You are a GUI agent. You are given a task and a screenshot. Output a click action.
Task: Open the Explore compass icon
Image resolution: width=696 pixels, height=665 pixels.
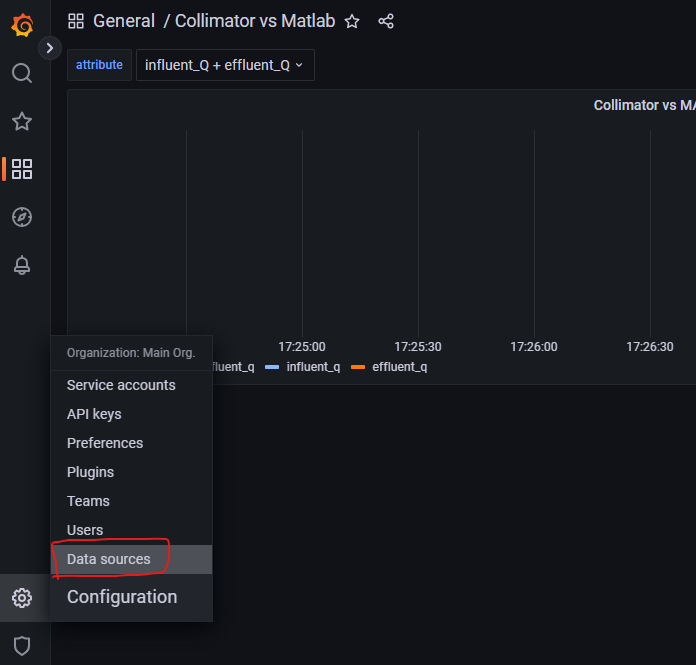click(x=22, y=217)
